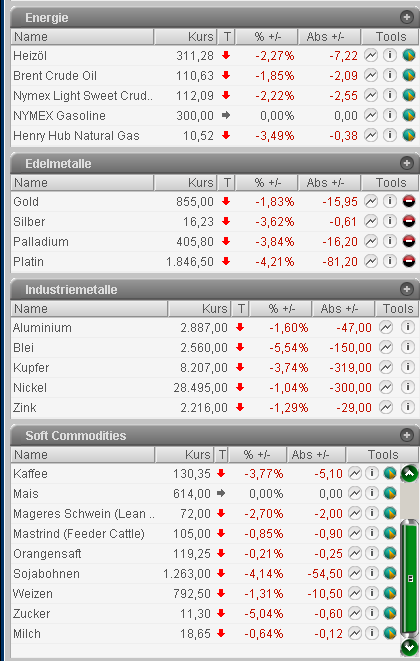Image resolution: width=420 pixels, height=661 pixels.
Task: Click the red minus icon for Silber
Action: click(x=409, y=221)
